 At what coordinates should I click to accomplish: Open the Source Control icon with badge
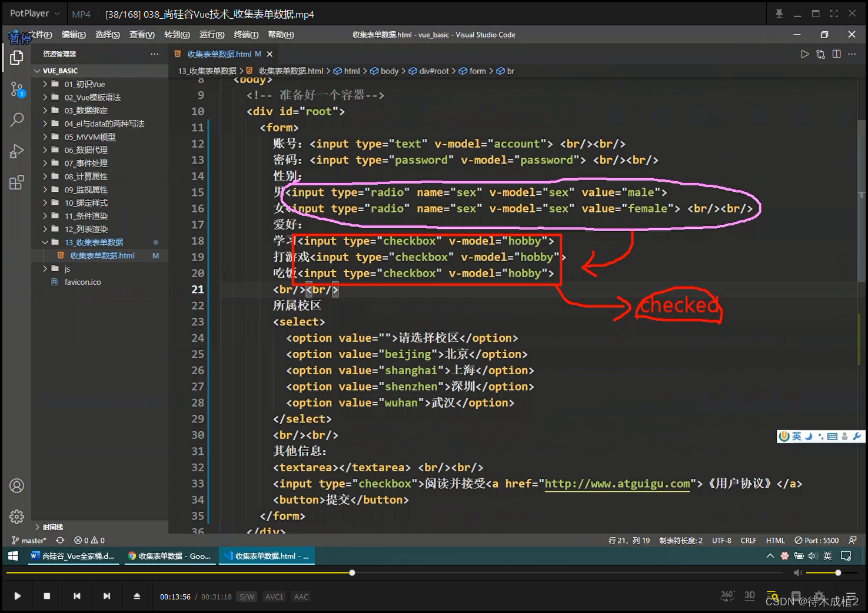pyautogui.click(x=17, y=89)
